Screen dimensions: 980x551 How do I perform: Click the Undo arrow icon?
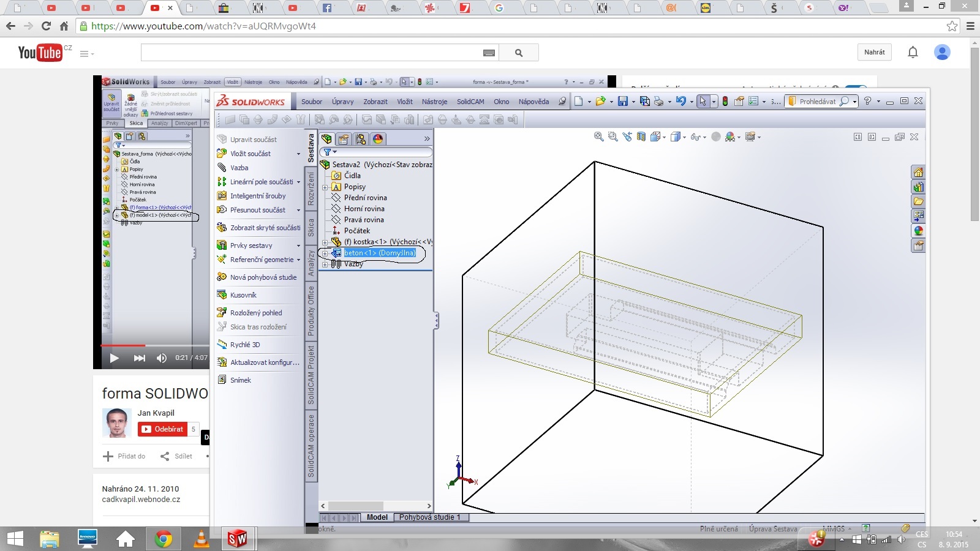click(x=680, y=102)
